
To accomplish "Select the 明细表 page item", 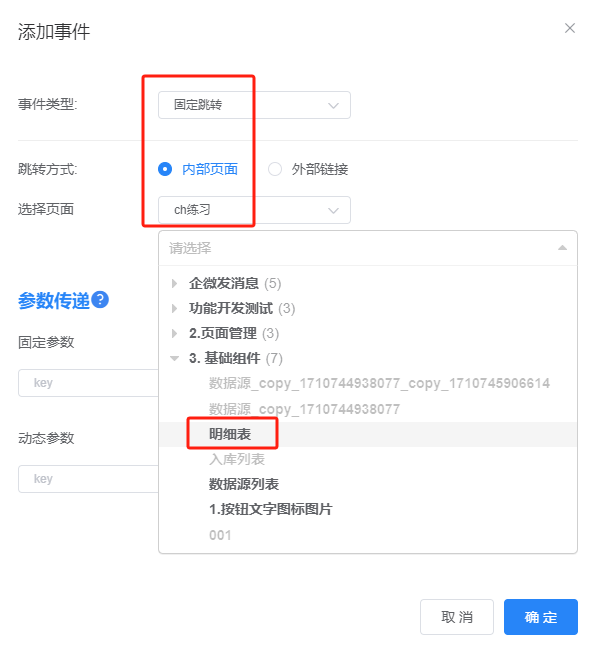I will (x=230, y=434).
